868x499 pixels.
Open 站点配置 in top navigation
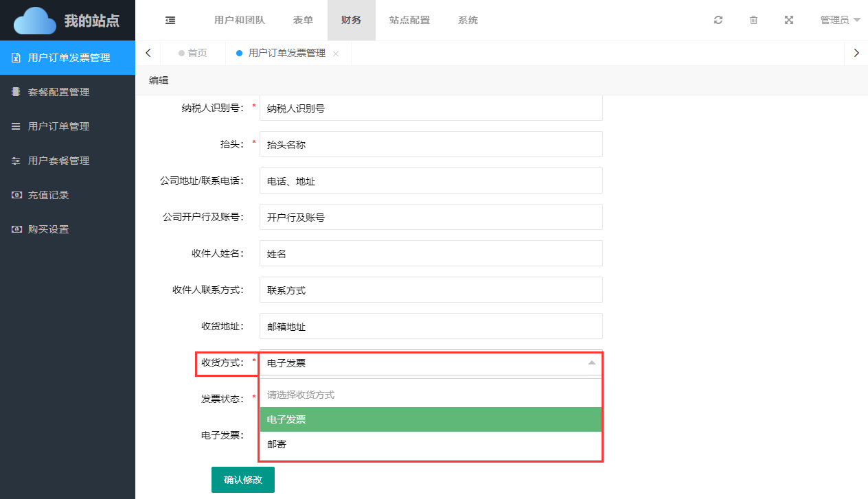click(409, 21)
